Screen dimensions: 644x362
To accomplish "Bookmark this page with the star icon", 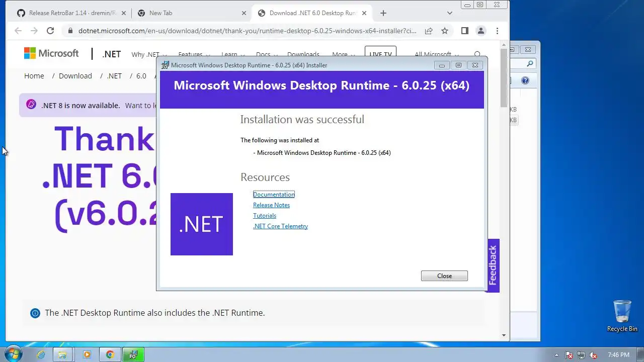I will (445, 31).
